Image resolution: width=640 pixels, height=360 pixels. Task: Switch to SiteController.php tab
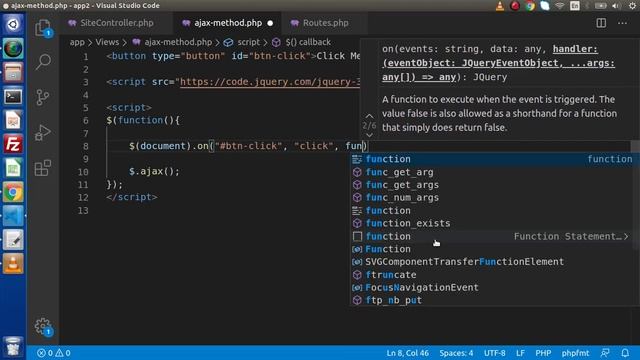[116, 23]
